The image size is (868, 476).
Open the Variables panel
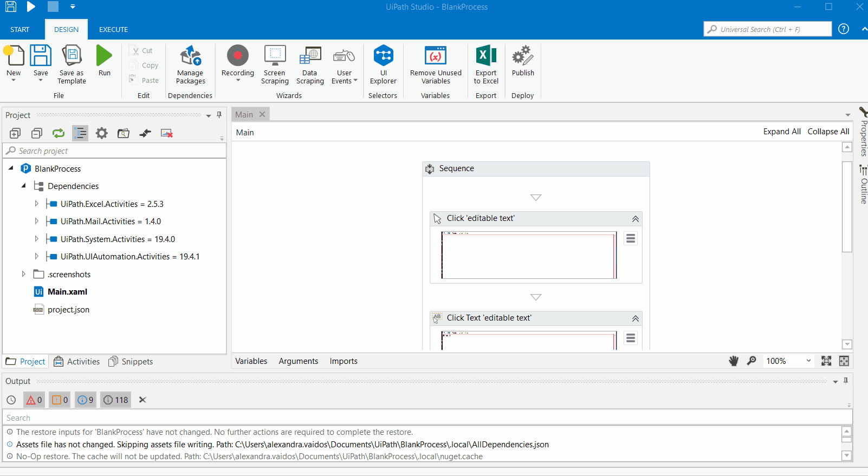[x=251, y=361]
